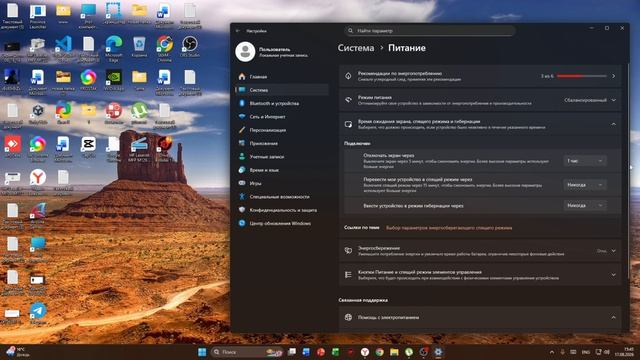Select the Unity Hub desktop shortcut
Screen dimensions: 640x360
tap(38, 113)
